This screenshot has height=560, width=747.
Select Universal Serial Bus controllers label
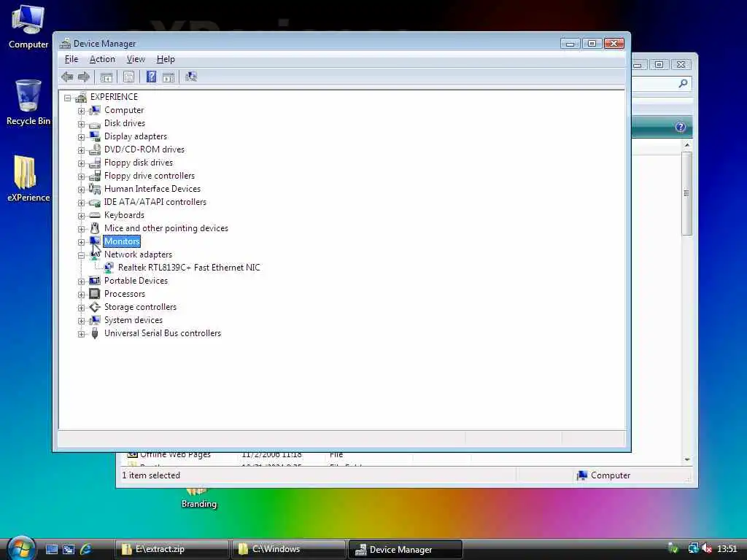pyautogui.click(x=163, y=333)
